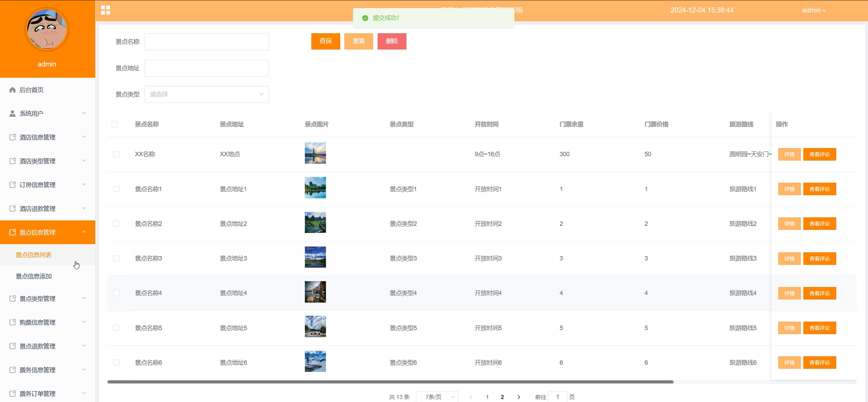This screenshot has height=402, width=868.
Task: Expand the admin account menu in header
Action: [813, 10]
